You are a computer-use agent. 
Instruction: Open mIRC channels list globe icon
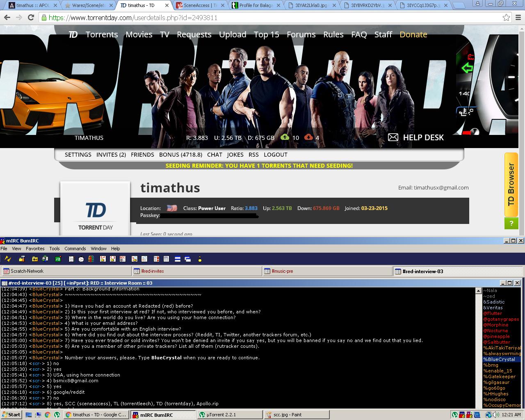pos(45,259)
